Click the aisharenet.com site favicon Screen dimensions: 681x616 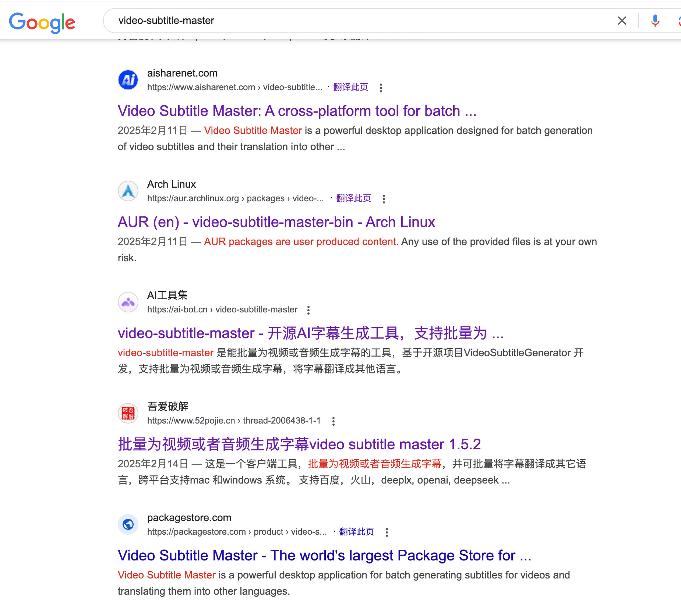tap(128, 80)
